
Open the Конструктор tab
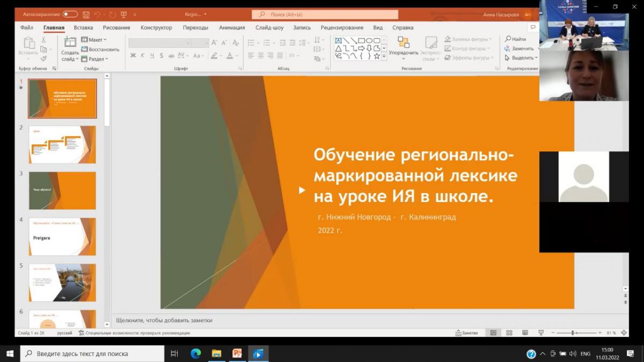click(156, 27)
